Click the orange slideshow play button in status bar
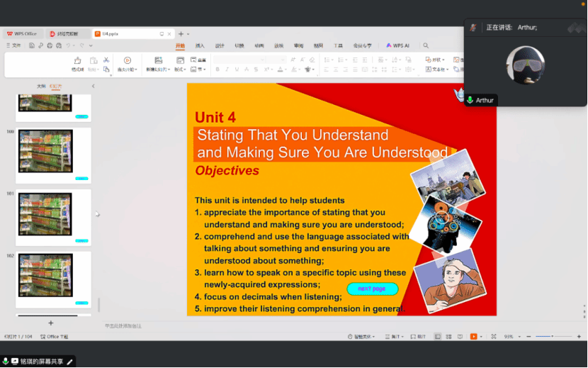 pos(473,336)
